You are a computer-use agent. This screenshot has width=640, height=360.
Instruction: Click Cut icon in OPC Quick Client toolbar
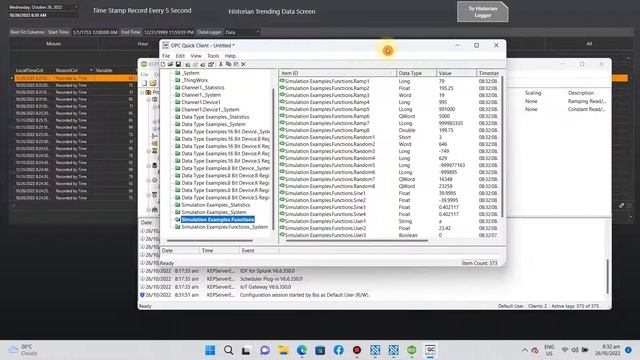[220, 64]
